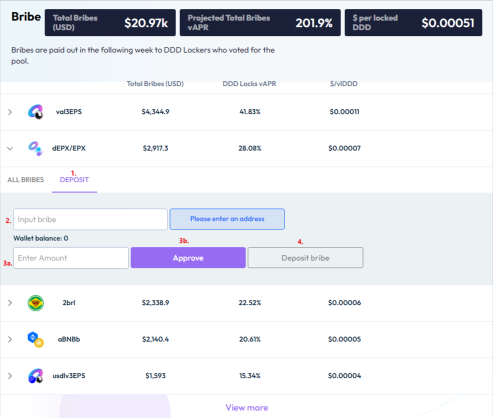This screenshot has height=418, width=493.
Task: Click the usdlv3EPS pool token icon
Action: [x=36, y=376]
